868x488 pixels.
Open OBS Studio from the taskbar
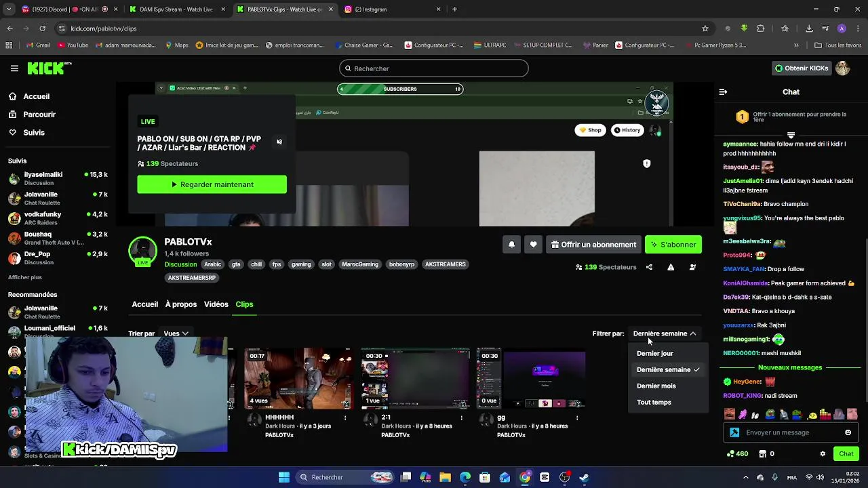click(564, 477)
